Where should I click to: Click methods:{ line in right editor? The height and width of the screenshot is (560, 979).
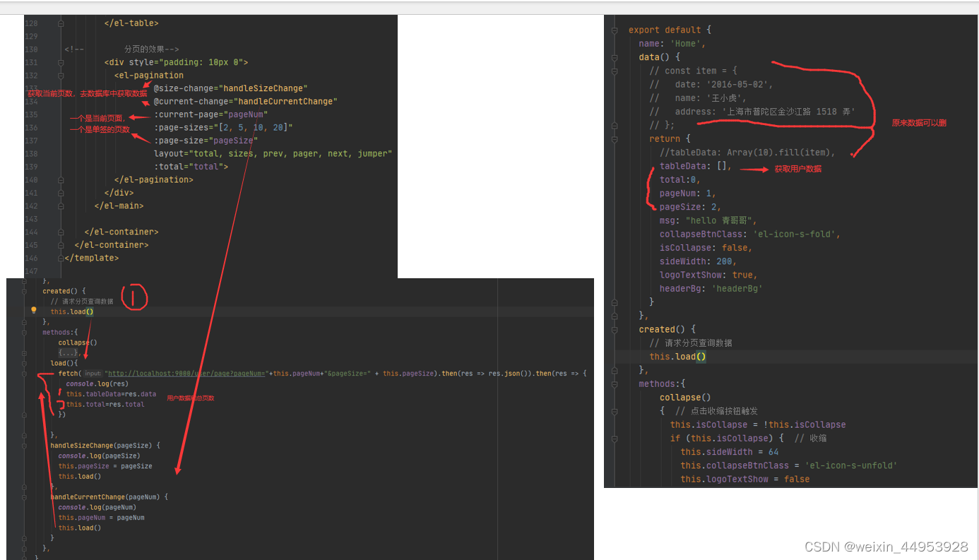(x=662, y=384)
